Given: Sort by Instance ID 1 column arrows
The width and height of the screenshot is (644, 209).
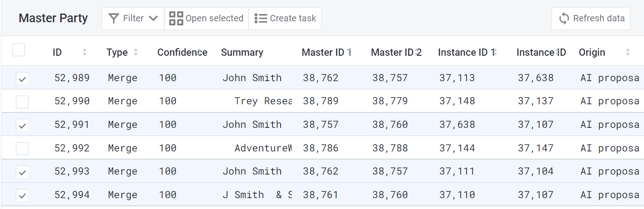Looking at the screenshot, I should (x=495, y=52).
